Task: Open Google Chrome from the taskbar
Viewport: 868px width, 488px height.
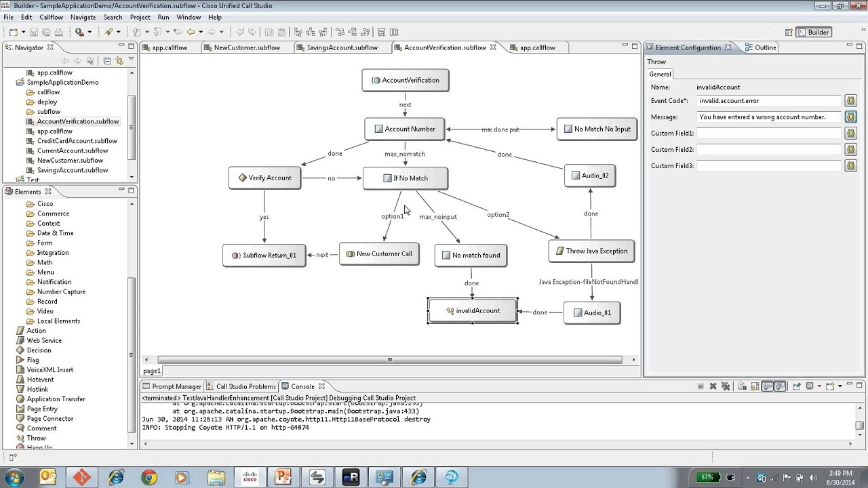Action: click(x=149, y=477)
